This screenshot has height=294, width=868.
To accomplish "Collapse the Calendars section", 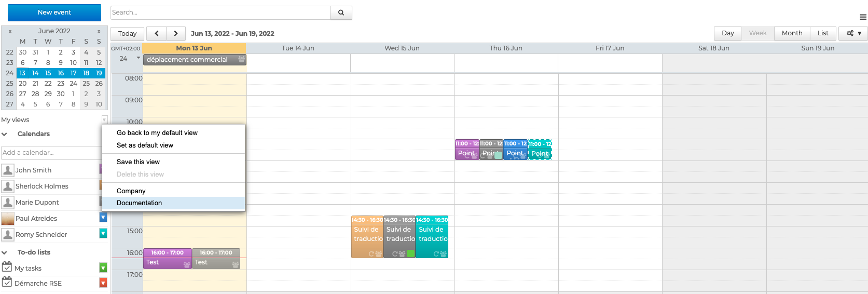I will [5, 134].
